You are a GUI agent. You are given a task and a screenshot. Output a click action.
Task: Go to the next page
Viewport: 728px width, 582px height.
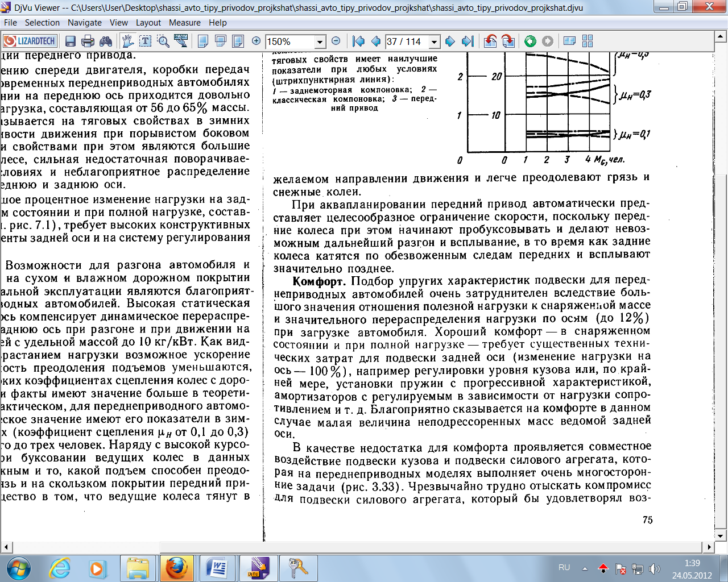click(450, 41)
